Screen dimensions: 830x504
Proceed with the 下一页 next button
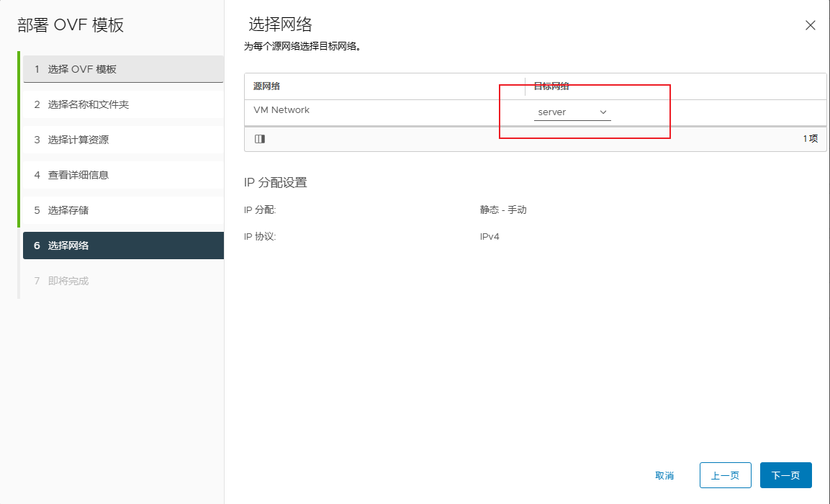pyautogui.click(x=785, y=476)
